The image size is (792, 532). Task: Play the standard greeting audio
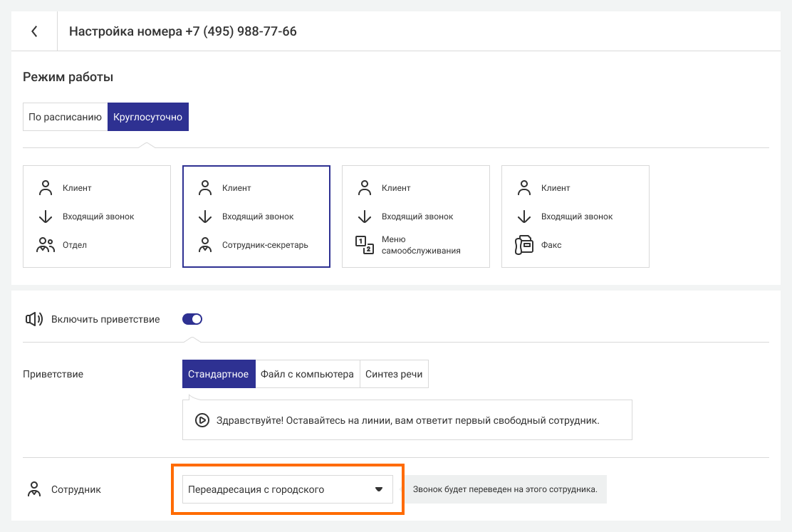[202, 420]
